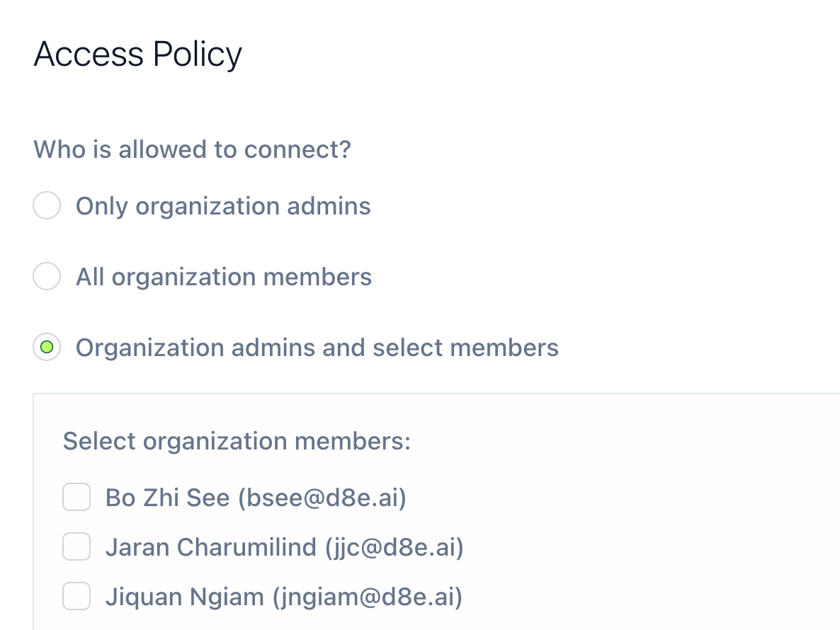Click "Organization admins and select members" label text
840x630 pixels.
coord(317,348)
